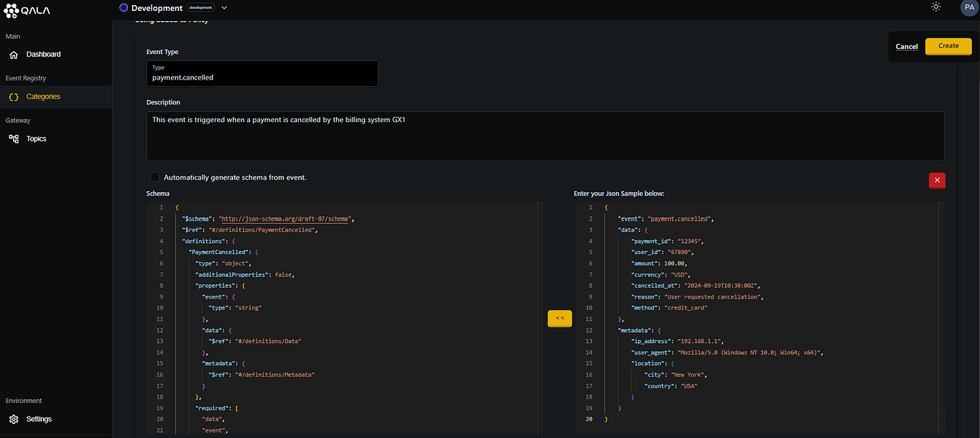The image size is (980, 438).
Task: Expand the Development environment dropdown chevron
Action: tap(224, 8)
